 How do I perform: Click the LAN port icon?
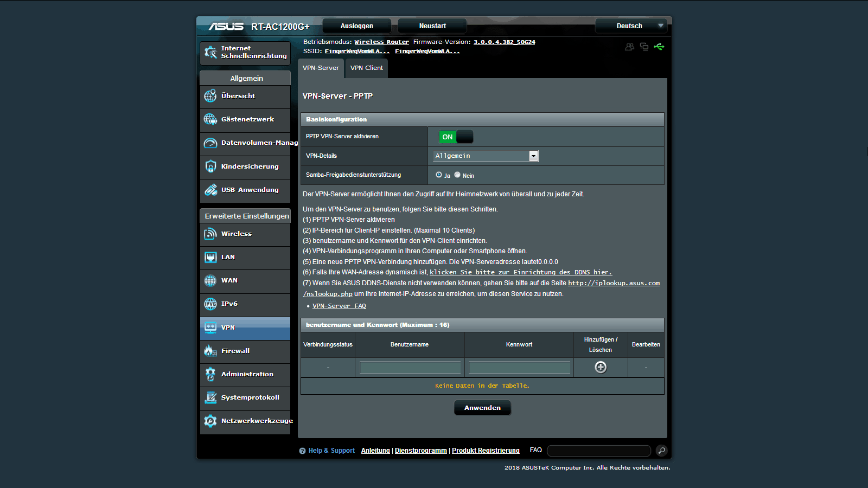pyautogui.click(x=210, y=257)
